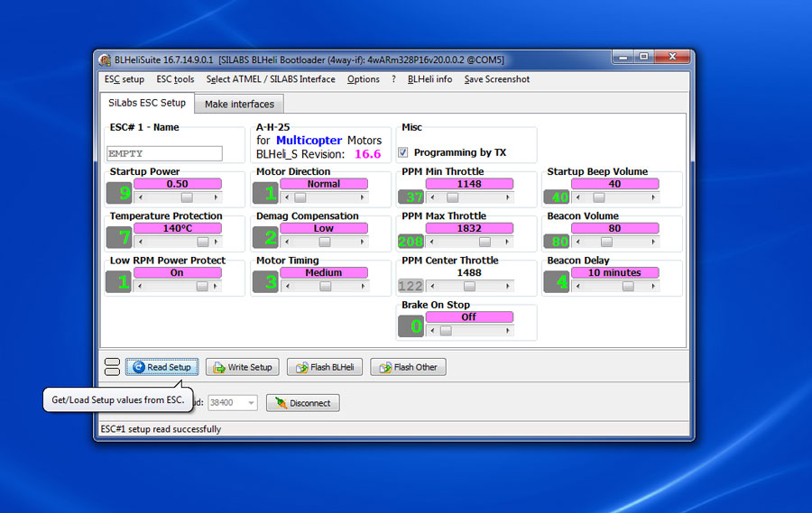Click the PPM Center Throttle right arrow

point(507,287)
